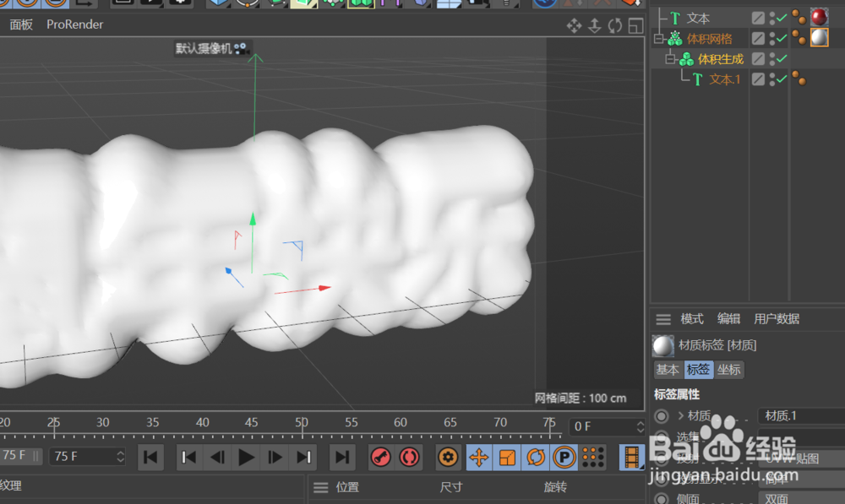Jump to previous keyframe button
Screen dimensions: 845x504
[188, 458]
